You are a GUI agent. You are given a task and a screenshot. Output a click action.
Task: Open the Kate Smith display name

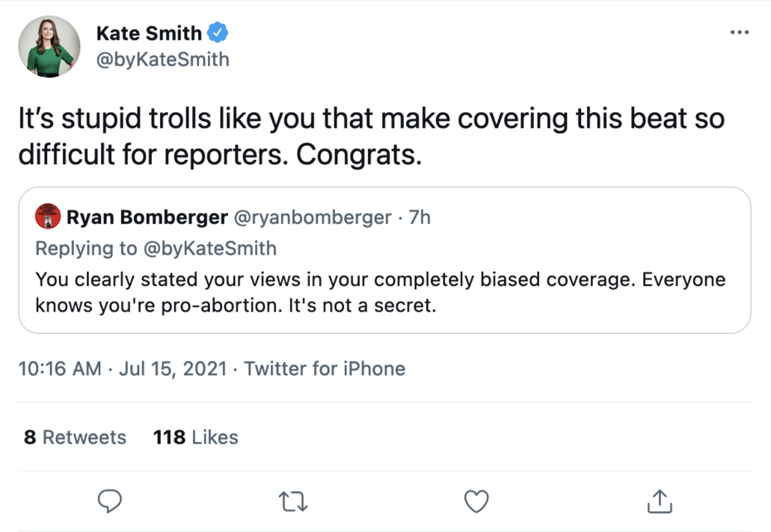(x=149, y=33)
